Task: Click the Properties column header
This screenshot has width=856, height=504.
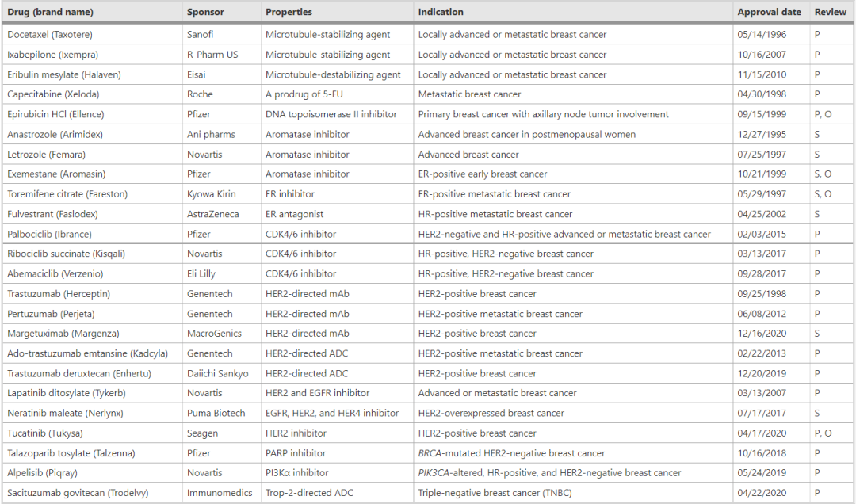Action: 289,12
